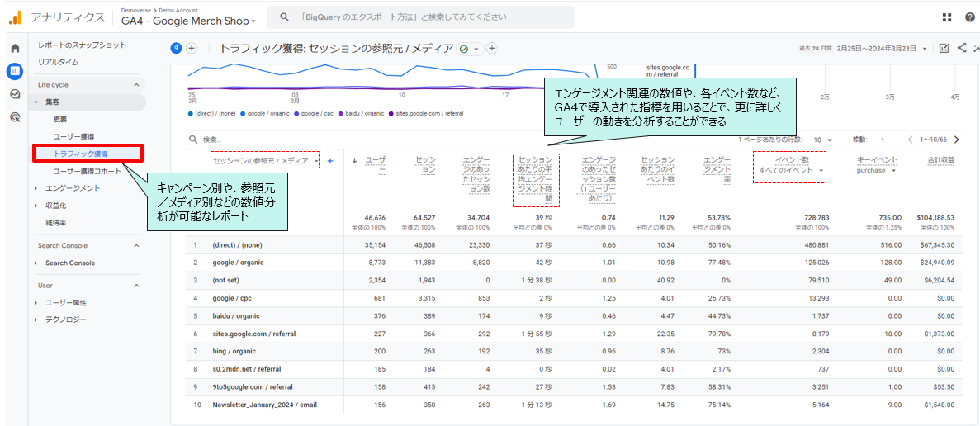Click the Google apps grid icon
980x426 pixels.
pos(946,17)
